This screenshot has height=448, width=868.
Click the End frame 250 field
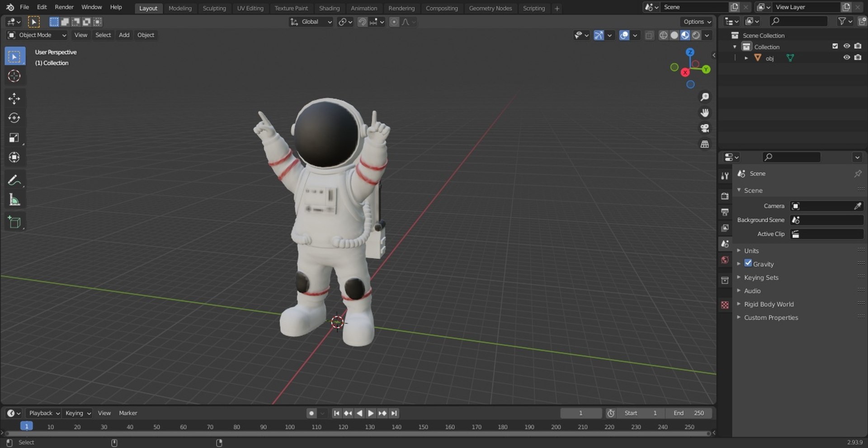[x=689, y=413]
